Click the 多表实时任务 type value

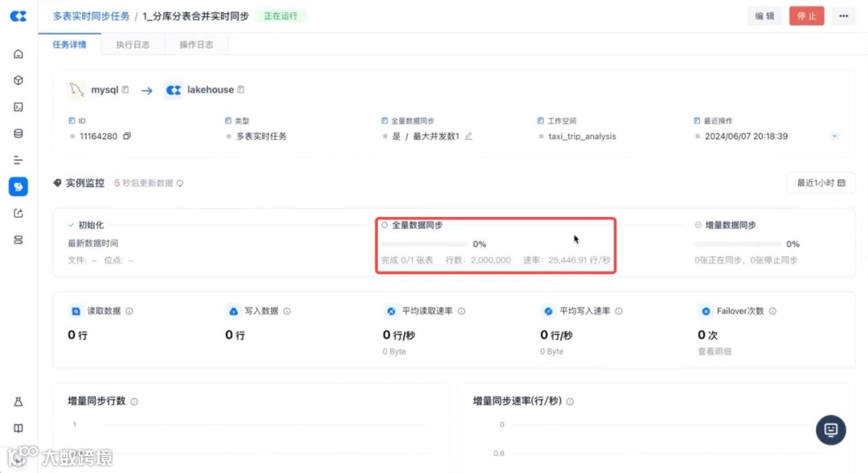pos(261,136)
